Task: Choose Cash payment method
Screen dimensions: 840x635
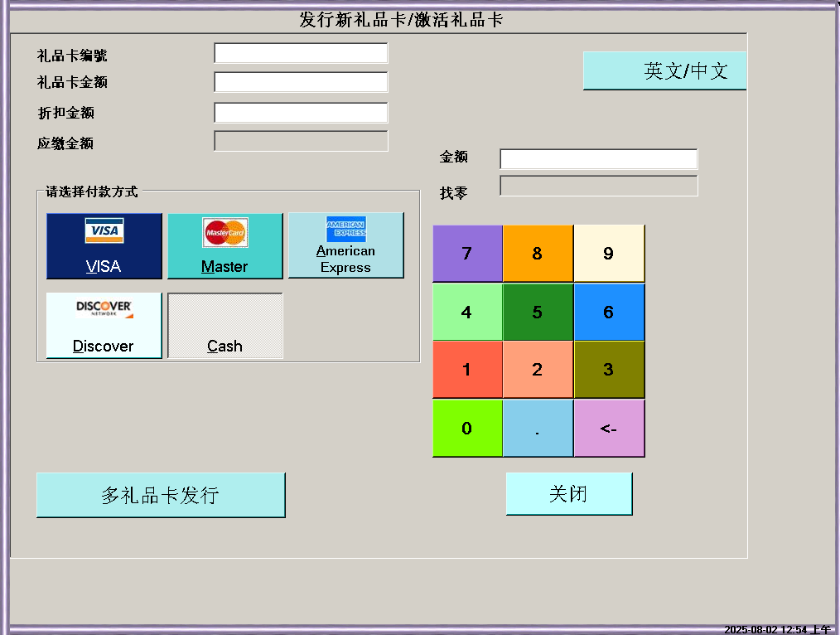Action: [x=224, y=326]
